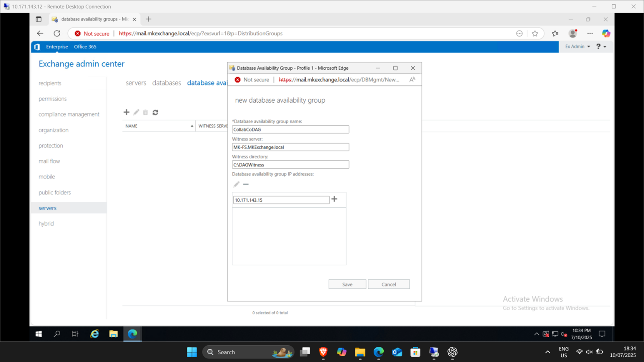Image resolution: width=644 pixels, height=362 pixels.
Task: Open Copilot from Edge toolbar
Action: coord(606,33)
